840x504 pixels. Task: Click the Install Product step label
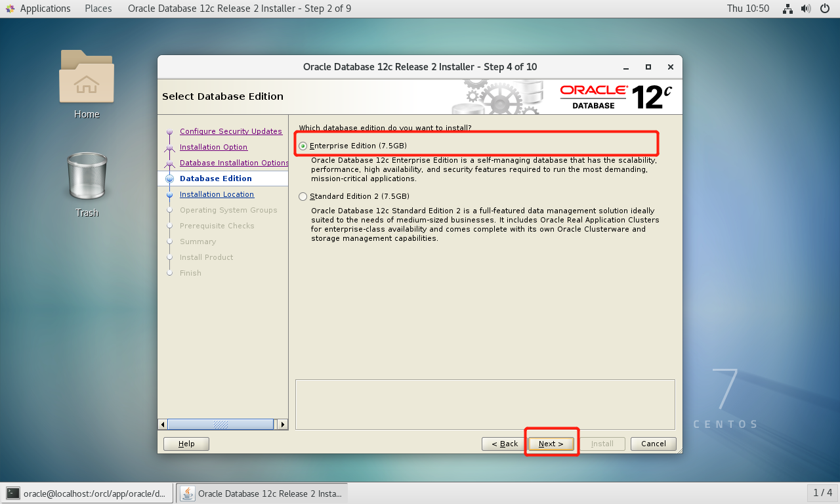(206, 257)
